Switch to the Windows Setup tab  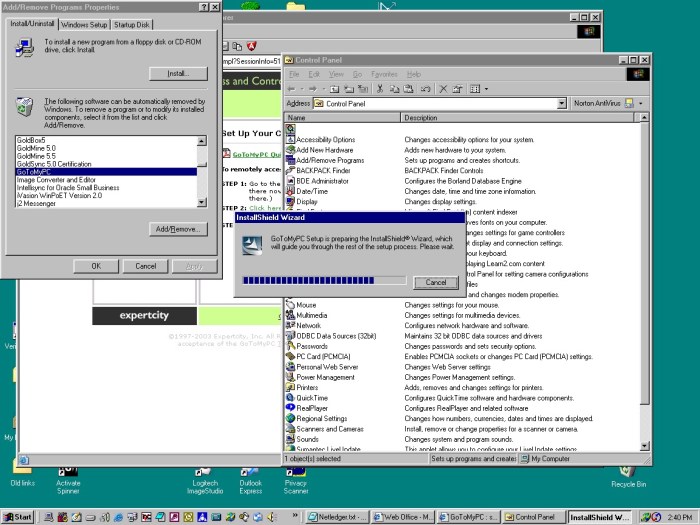84,25
